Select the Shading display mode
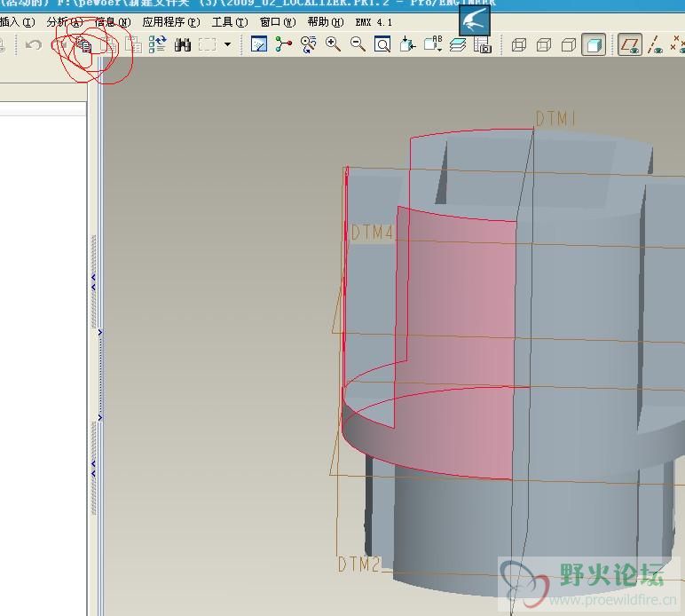Screen dimensions: 685x616 [594, 44]
